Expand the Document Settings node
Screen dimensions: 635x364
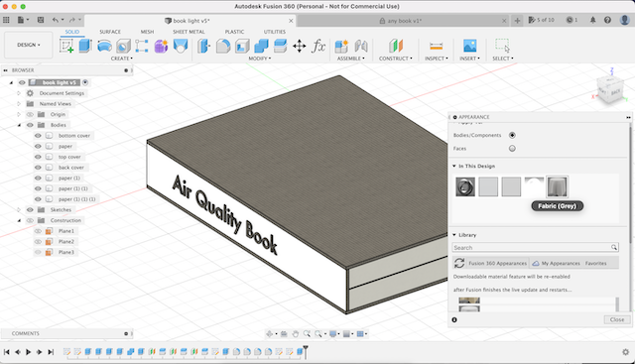(x=19, y=93)
